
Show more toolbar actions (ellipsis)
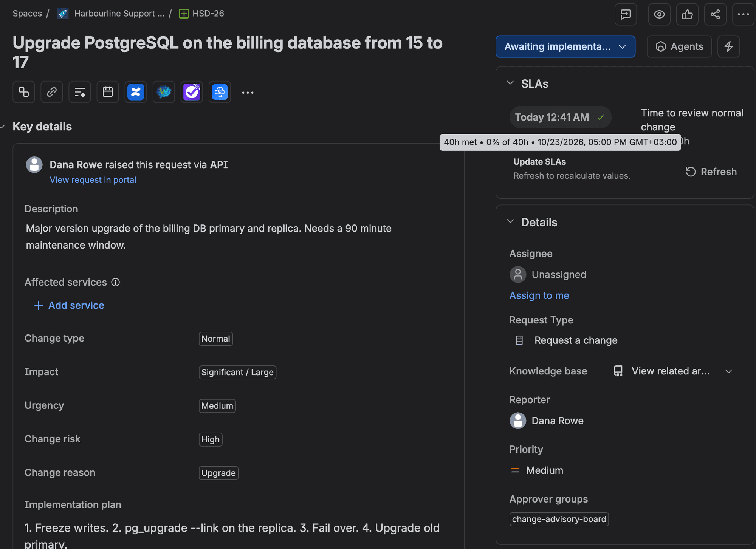pos(248,92)
